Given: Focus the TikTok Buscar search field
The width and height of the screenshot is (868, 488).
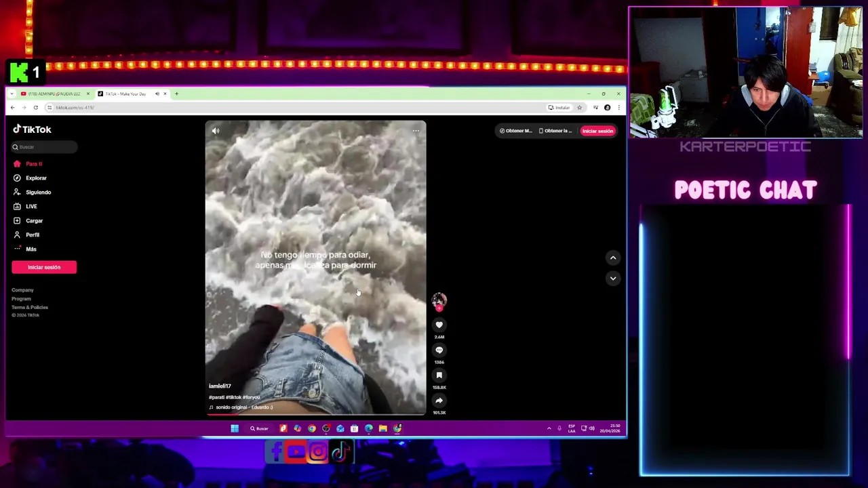Looking at the screenshot, I should point(44,147).
